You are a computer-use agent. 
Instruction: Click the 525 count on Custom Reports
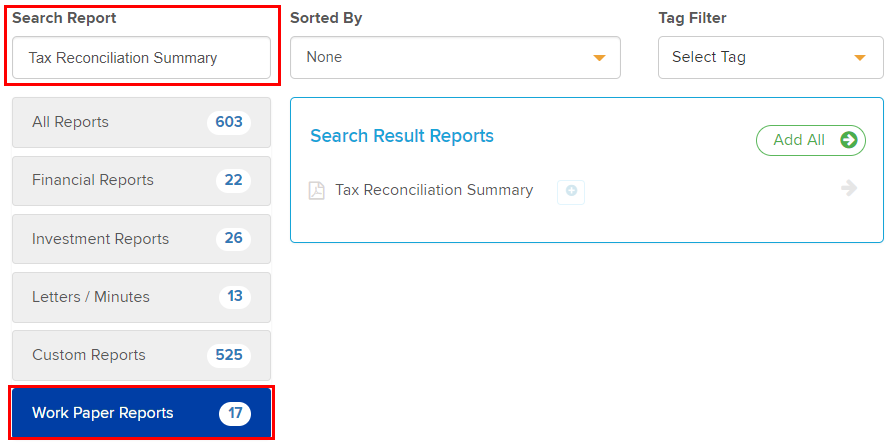pos(229,355)
